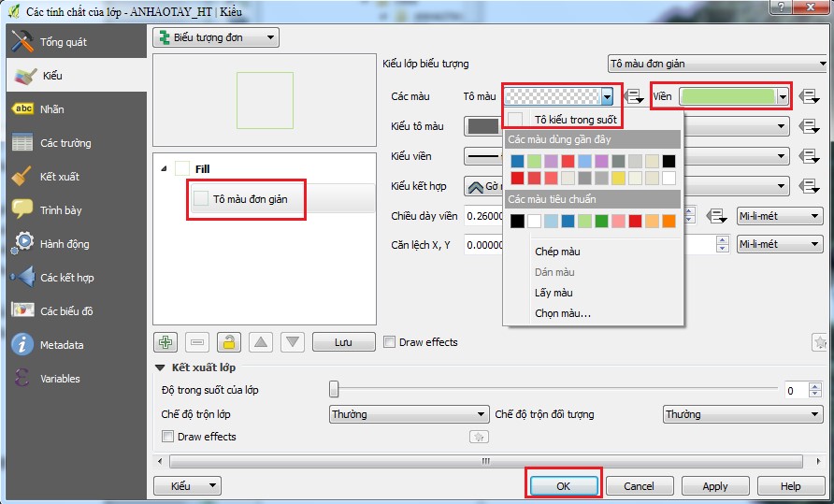Viewport: 834px width, 504px height.
Task: Click star icon beside symbol Draw effects
Action: tap(821, 342)
